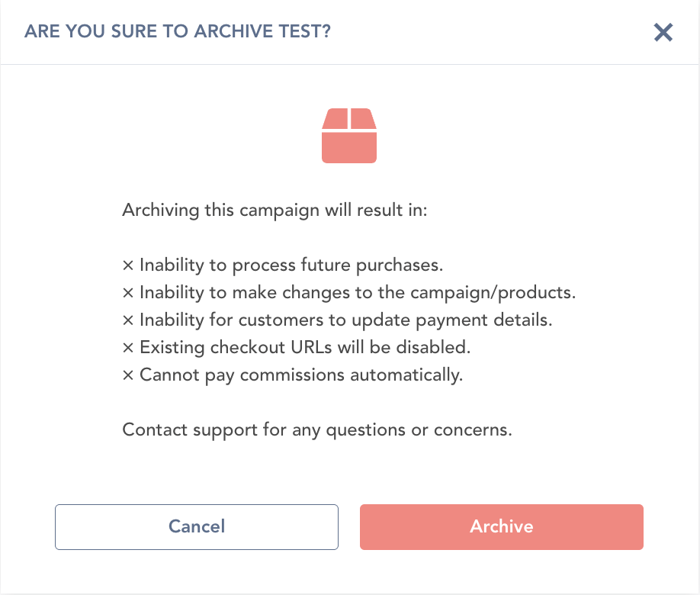Close the archive confirmation dialog

click(663, 32)
